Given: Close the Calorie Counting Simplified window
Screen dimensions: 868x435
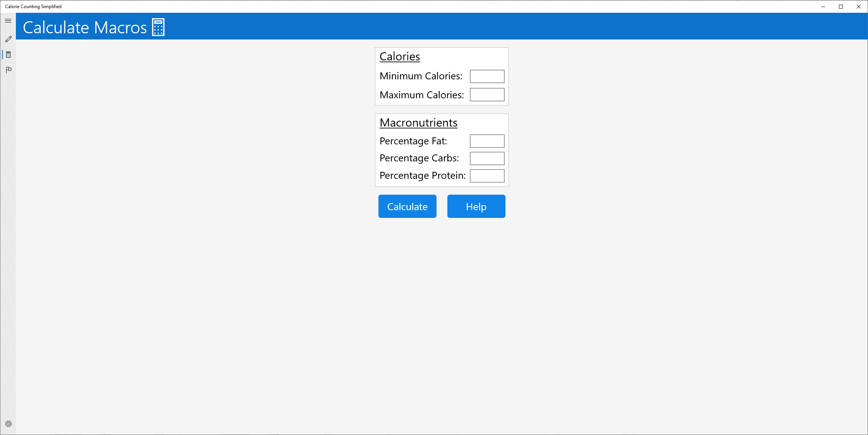Looking at the screenshot, I should click(x=859, y=7).
